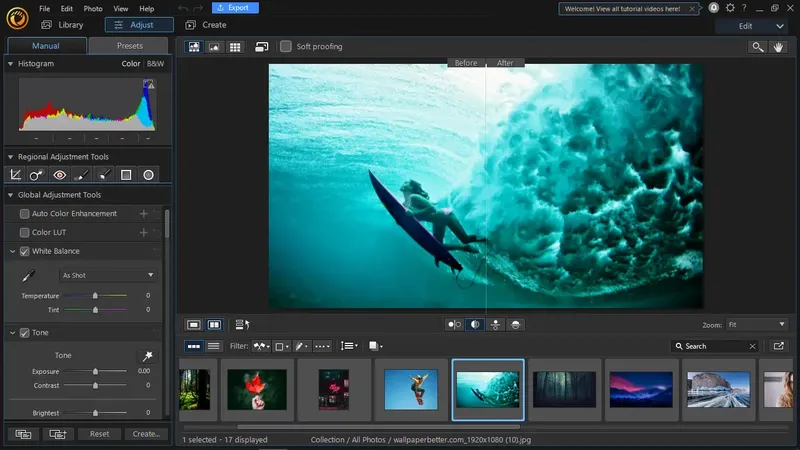Pick the white balance eyedropper
This screenshot has height=450, width=800.
[28, 275]
